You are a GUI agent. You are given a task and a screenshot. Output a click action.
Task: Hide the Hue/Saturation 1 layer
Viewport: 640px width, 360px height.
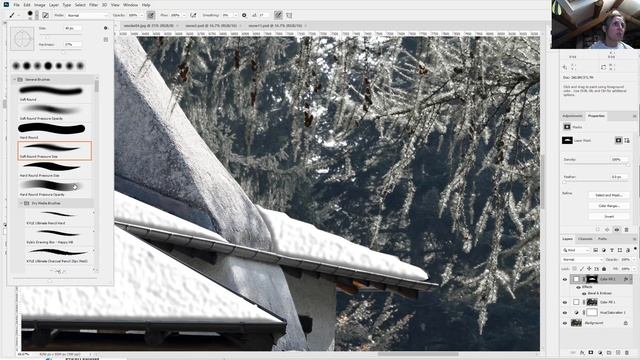click(565, 313)
